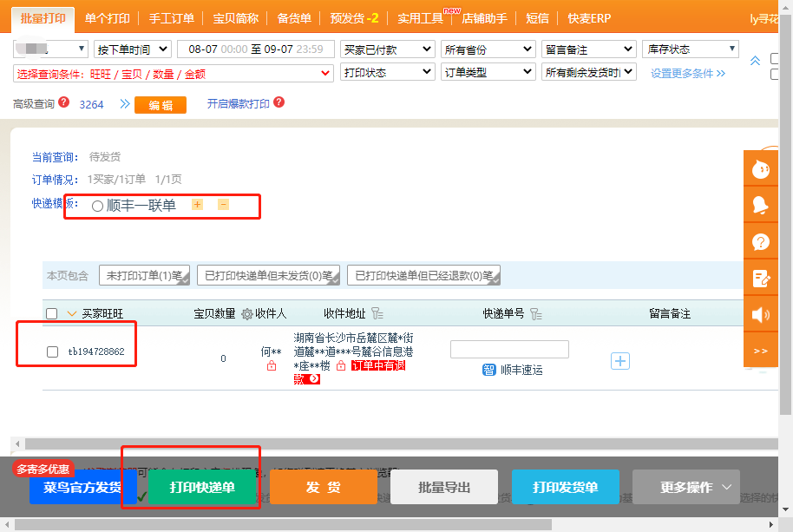Viewport: 793px width, 532px height.
Task: Click the plus icon beside 顺丰一联单
Action: pos(197,204)
